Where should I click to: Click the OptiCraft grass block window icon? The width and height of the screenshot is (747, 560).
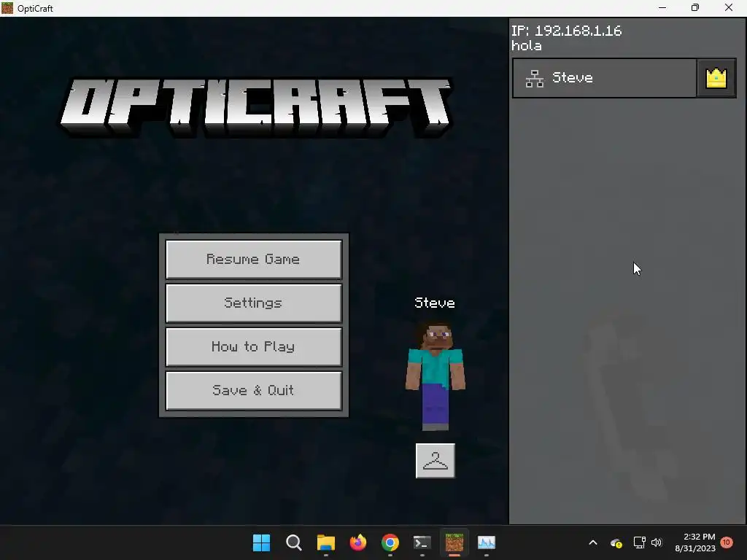(x=7, y=8)
